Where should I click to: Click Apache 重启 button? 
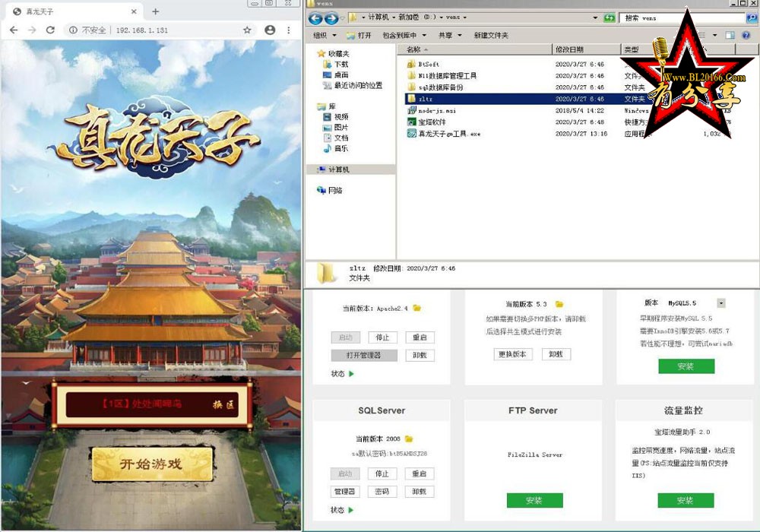(420, 337)
